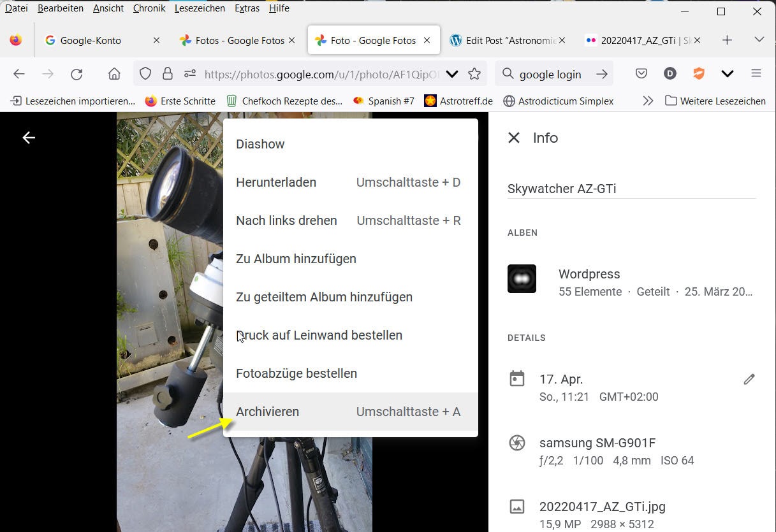
Task: Click the Skywatcher AZ-GTi description field
Action: pyautogui.click(x=631, y=189)
